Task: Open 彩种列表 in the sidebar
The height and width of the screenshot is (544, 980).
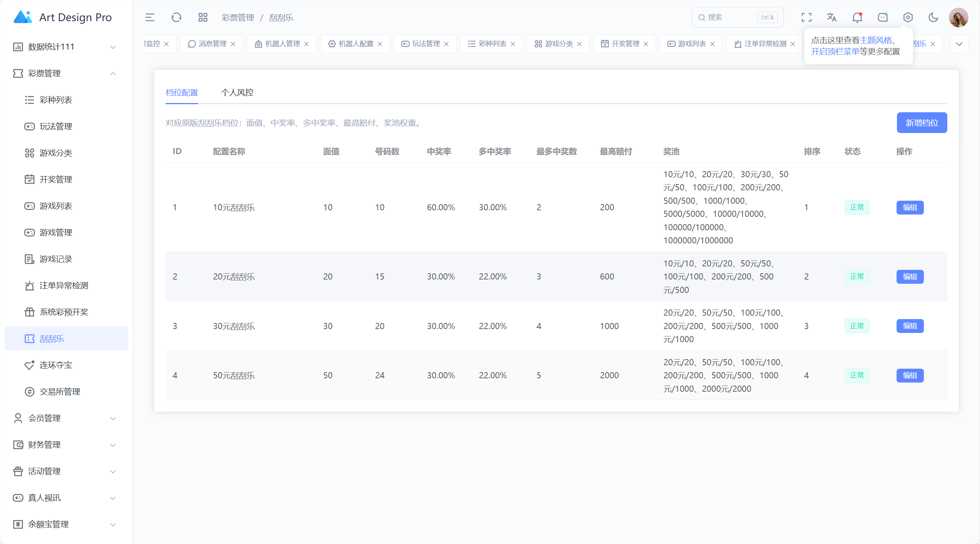Action: (66, 100)
